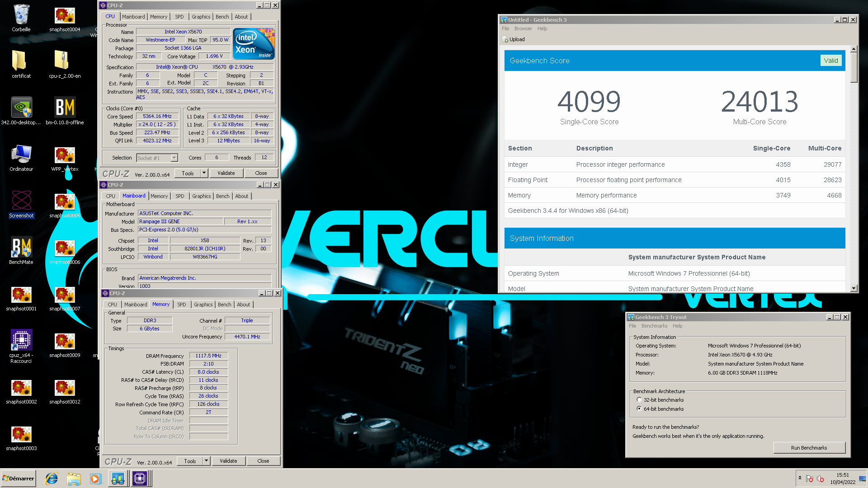Open the Ordinateur computer icon

click(21, 158)
